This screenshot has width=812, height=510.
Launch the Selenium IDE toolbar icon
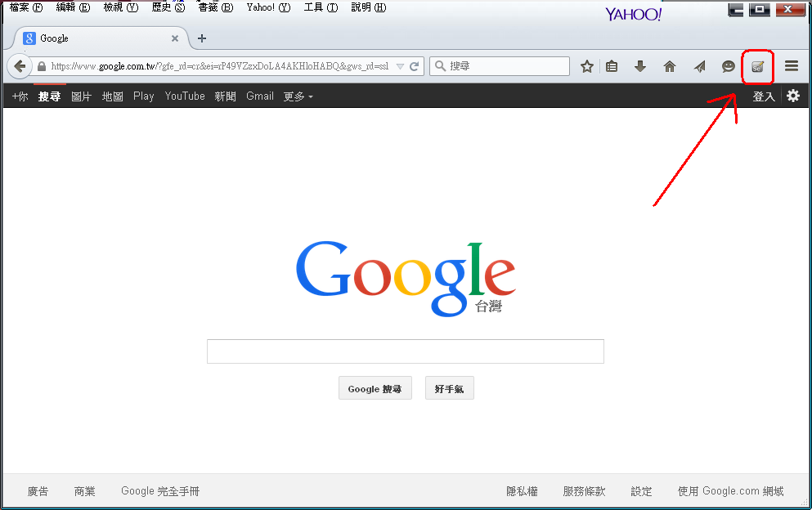tap(758, 67)
